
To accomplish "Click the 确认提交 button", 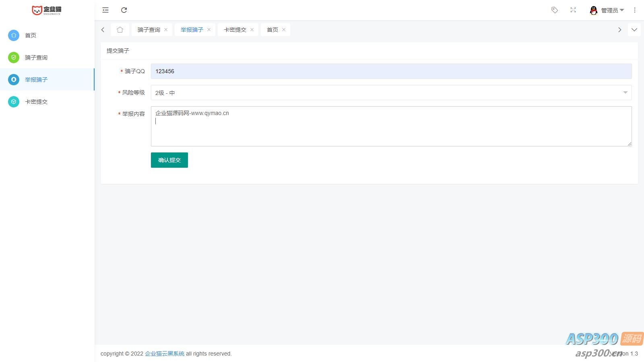I will [169, 160].
